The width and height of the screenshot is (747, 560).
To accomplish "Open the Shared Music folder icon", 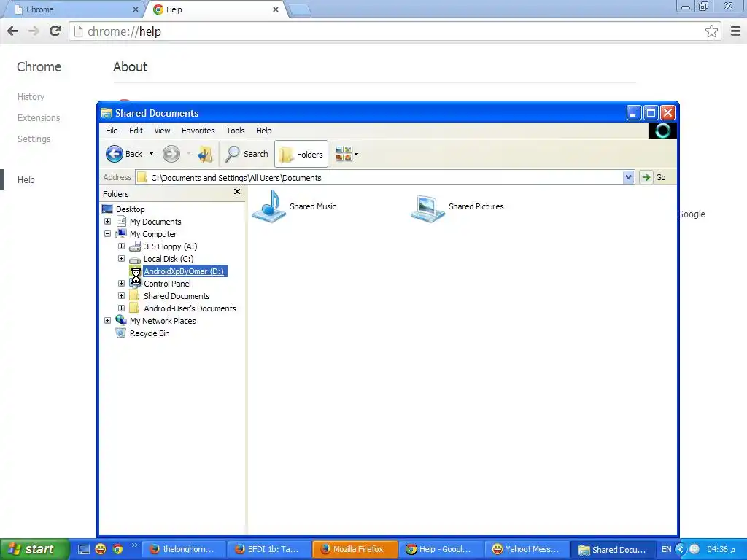I will point(269,206).
